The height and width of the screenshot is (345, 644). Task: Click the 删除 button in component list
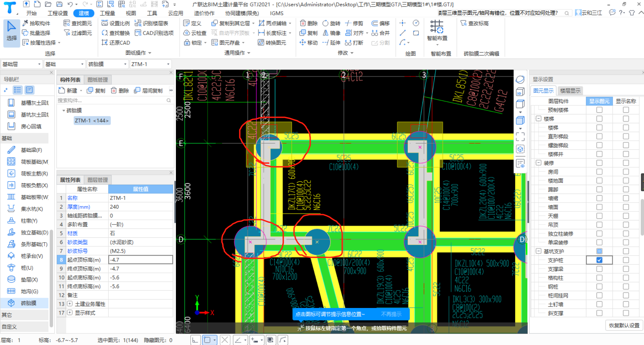[120, 91]
